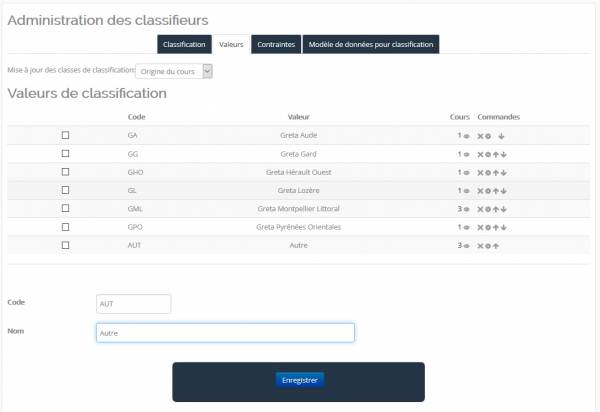600x412 pixels.
Task: Open the Contraintes tab
Action: pos(275,45)
